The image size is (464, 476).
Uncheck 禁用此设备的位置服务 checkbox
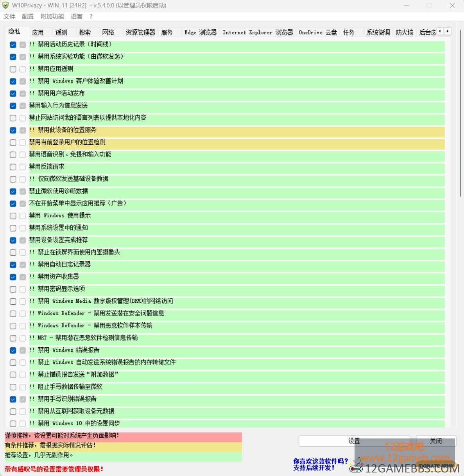click(13, 130)
